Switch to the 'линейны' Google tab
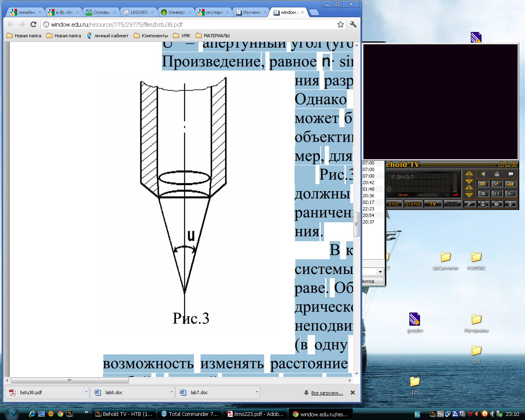The width and height of the screenshot is (525, 420). tap(25, 12)
